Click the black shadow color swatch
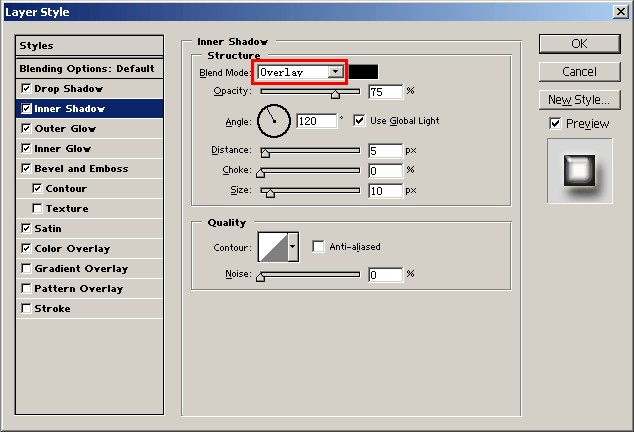Image resolution: width=634 pixels, height=432 pixels. (x=363, y=72)
